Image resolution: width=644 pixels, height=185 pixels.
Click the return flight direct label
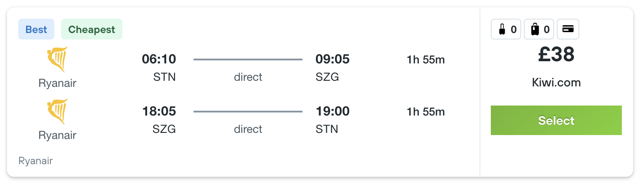pyautogui.click(x=248, y=129)
